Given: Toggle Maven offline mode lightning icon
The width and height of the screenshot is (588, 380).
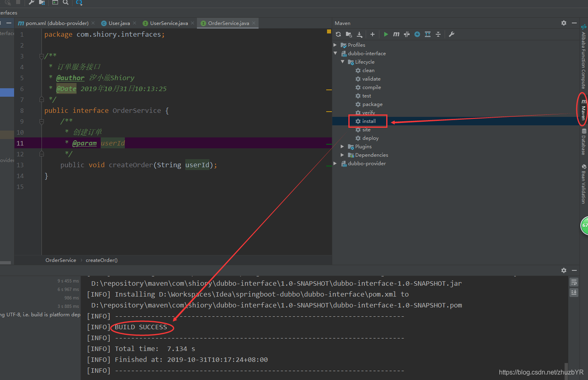Looking at the screenshot, I should [417, 34].
